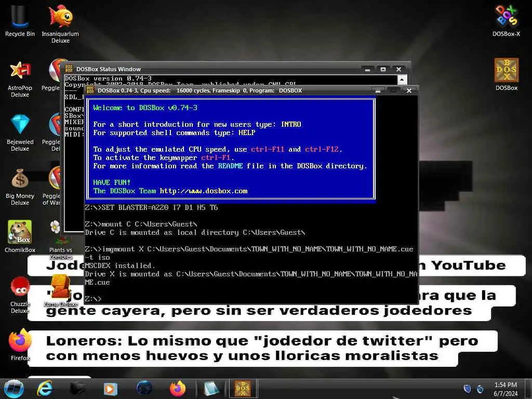Click the round dark taskbar icon
Viewport: 532px width, 399px height.
tap(144, 389)
